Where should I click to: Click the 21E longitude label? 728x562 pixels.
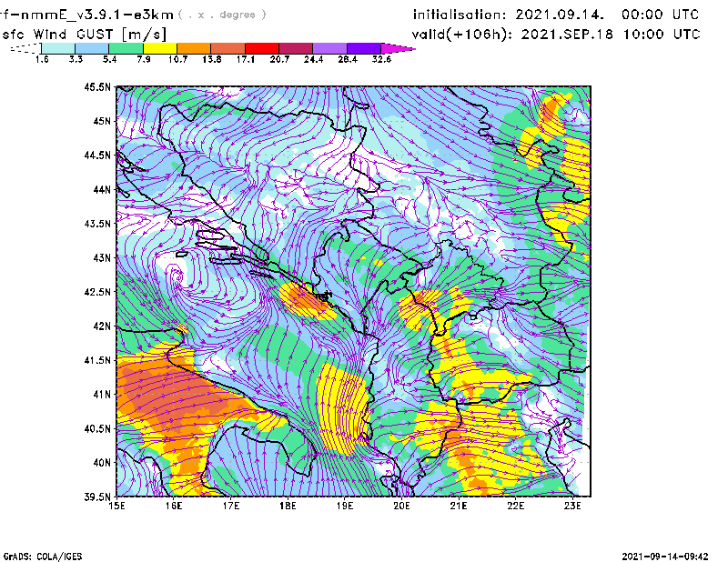[459, 506]
